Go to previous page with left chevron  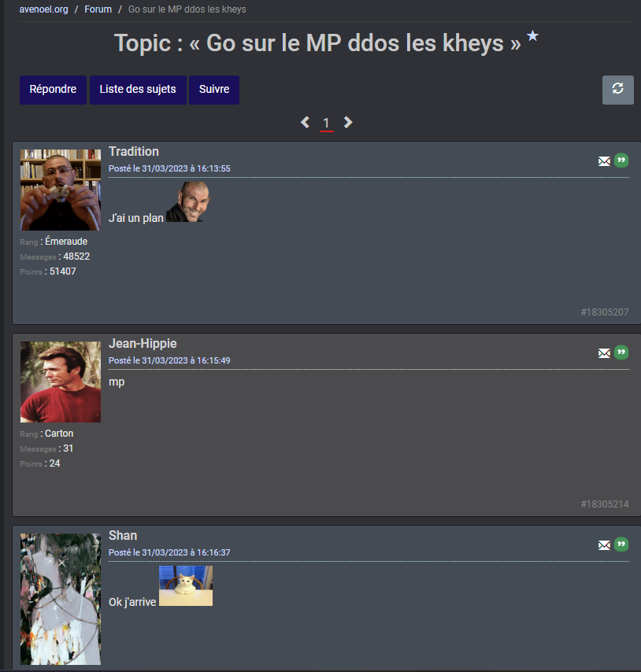coord(305,123)
